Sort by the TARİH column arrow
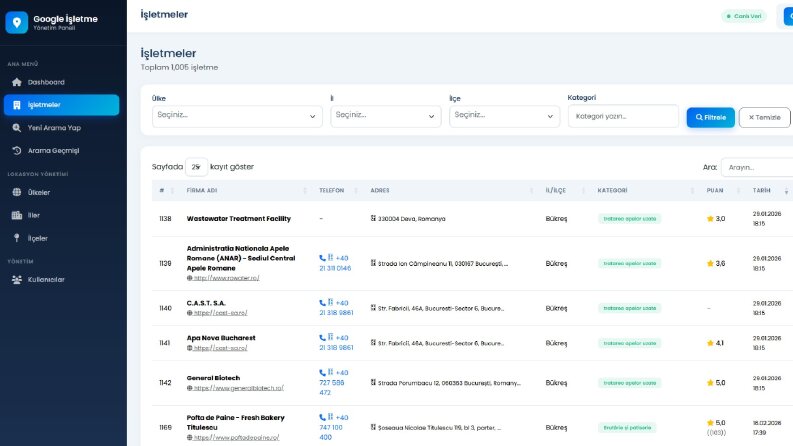This screenshot has height=446, width=793. [786, 191]
